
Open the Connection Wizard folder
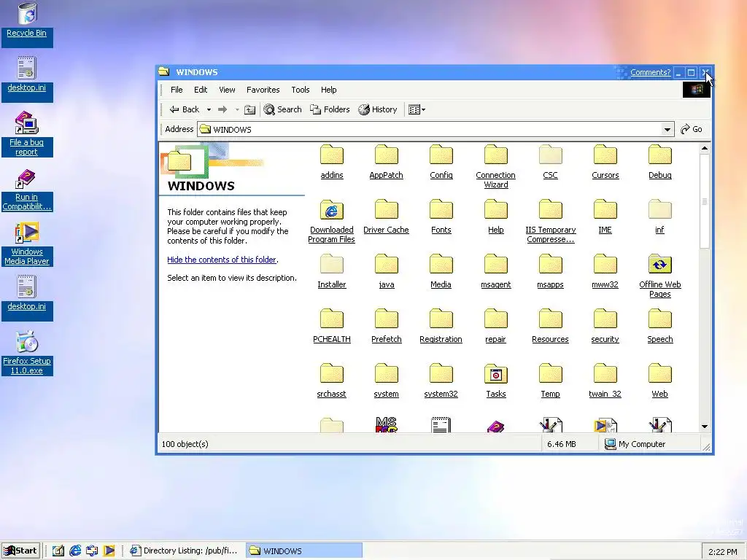495,166
